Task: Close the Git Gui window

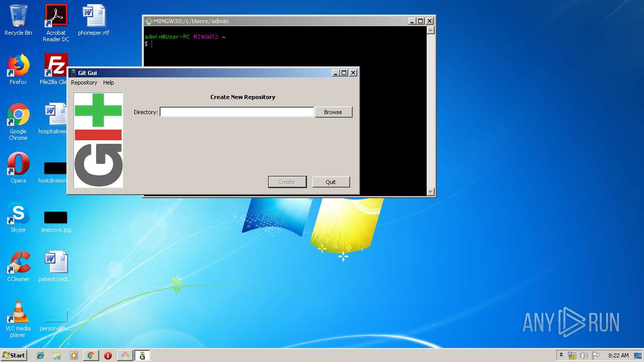Action: coord(353,73)
